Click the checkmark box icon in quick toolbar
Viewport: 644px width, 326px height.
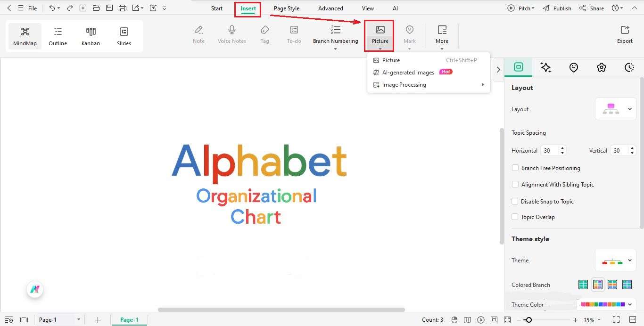(153, 8)
